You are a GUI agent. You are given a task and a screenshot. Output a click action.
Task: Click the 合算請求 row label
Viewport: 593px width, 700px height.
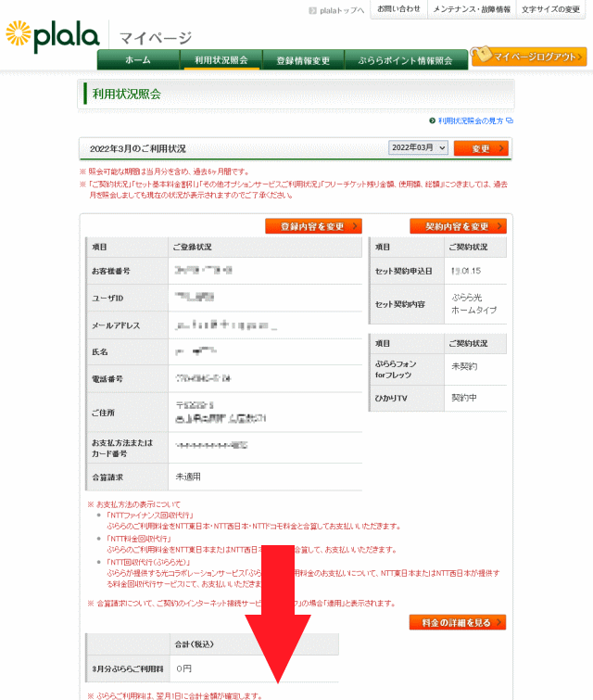pyautogui.click(x=107, y=477)
